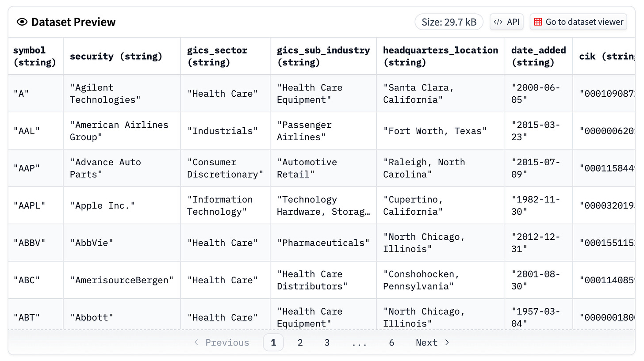Go to page 2 of the dataset
The width and height of the screenshot is (644, 361).
pyautogui.click(x=300, y=342)
